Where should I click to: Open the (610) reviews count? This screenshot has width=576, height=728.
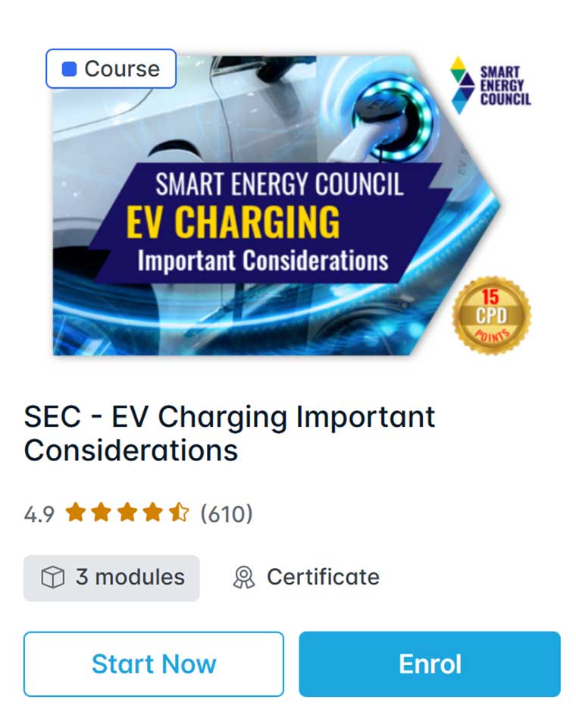226,514
